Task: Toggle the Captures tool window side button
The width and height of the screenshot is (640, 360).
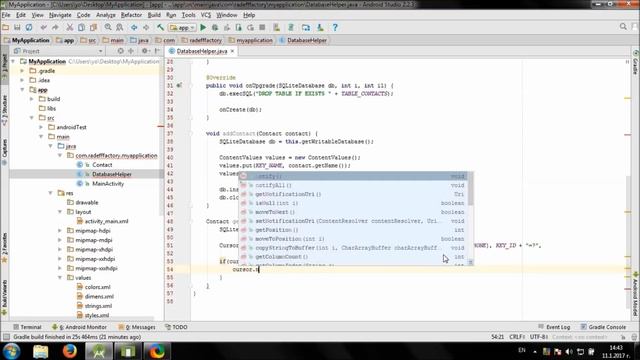Action: [4, 152]
